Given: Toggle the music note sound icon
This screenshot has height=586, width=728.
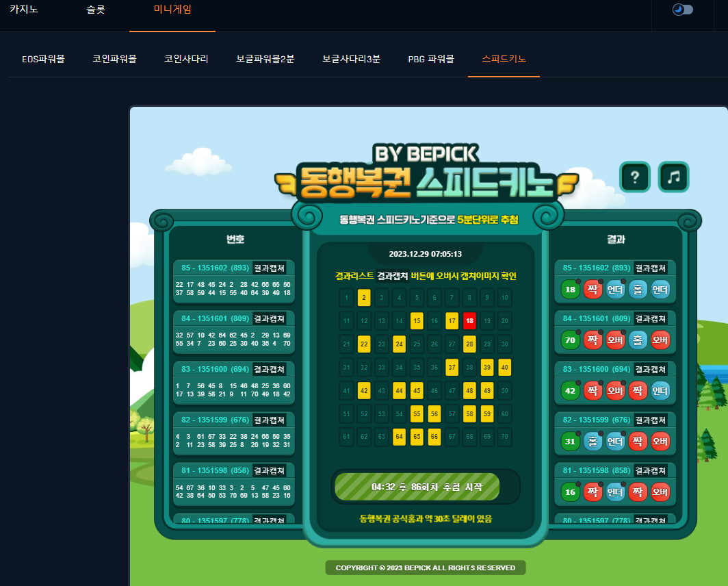Looking at the screenshot, I should [x=673, y=177].
